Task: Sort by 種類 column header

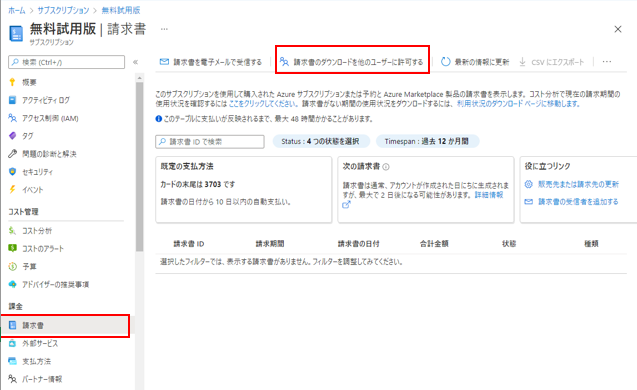Action: click(x=591, y=244)
